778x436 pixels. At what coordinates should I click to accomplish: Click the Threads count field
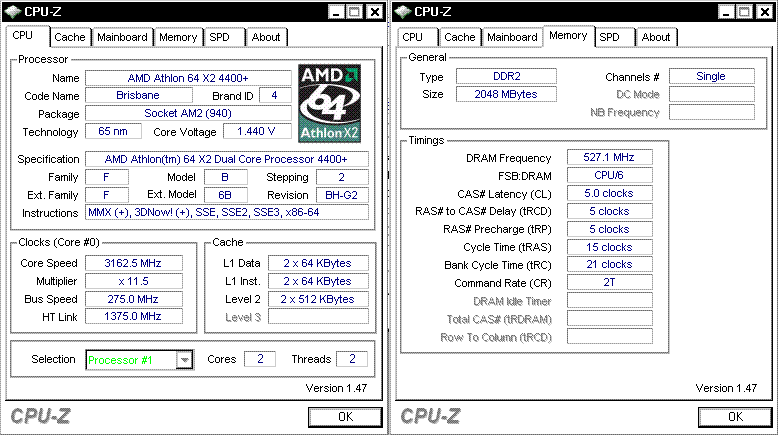(x=352, y=359)
